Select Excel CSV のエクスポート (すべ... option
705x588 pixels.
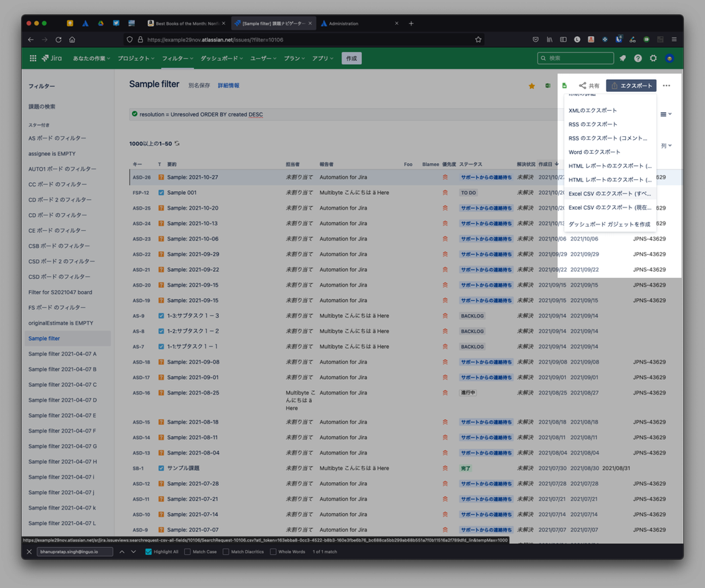click(610, 193)
